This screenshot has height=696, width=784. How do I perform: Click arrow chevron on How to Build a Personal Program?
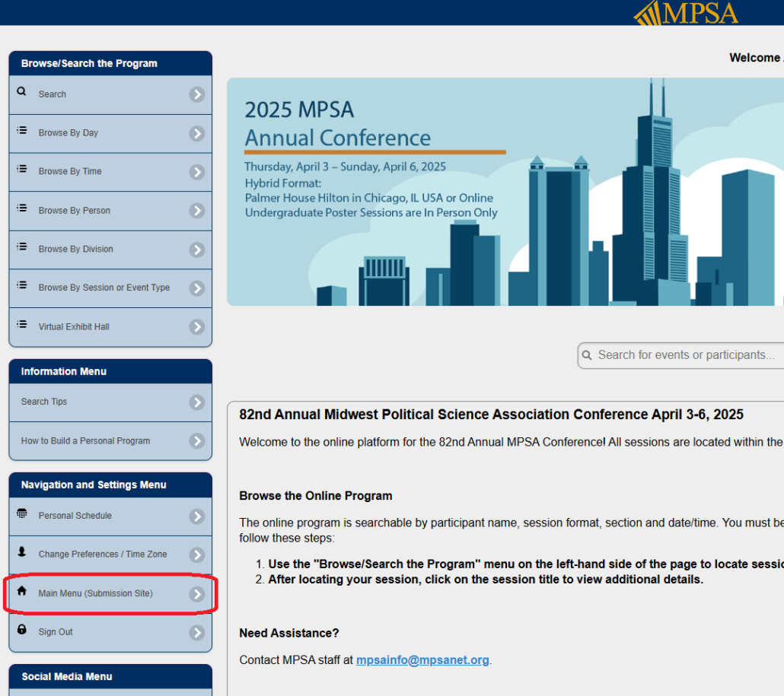[x=197, y=440]
